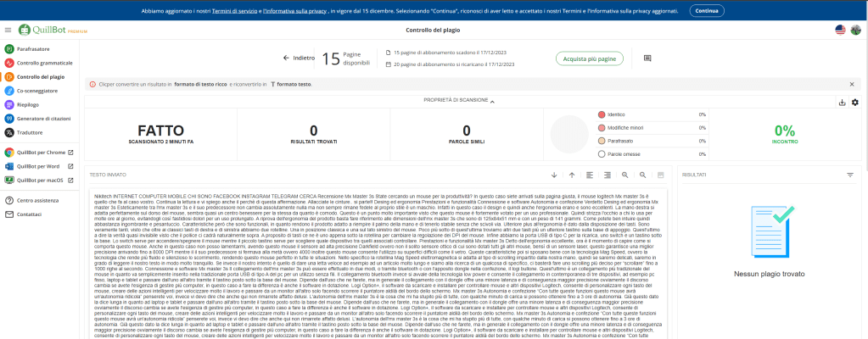Collapse the Proprietà di scansione panel
The image size is (868, 339).
[x=493, y=100]
